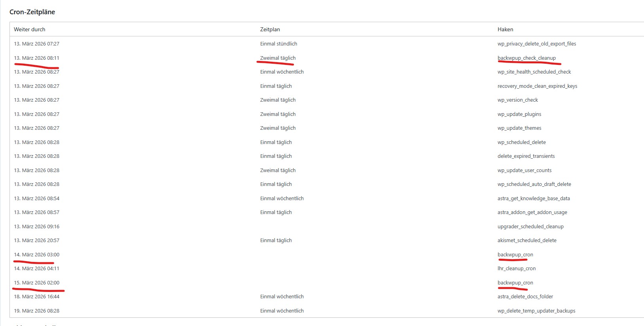Select the wp_update_themes hook entry

[x=519, y=128]
